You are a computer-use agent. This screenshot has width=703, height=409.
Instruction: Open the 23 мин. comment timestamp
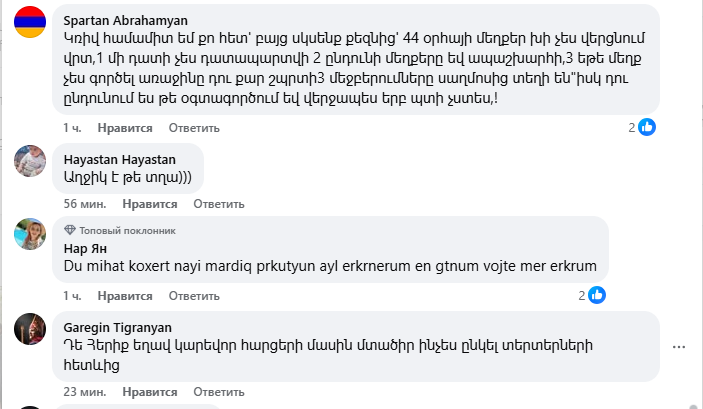(85, 393)
